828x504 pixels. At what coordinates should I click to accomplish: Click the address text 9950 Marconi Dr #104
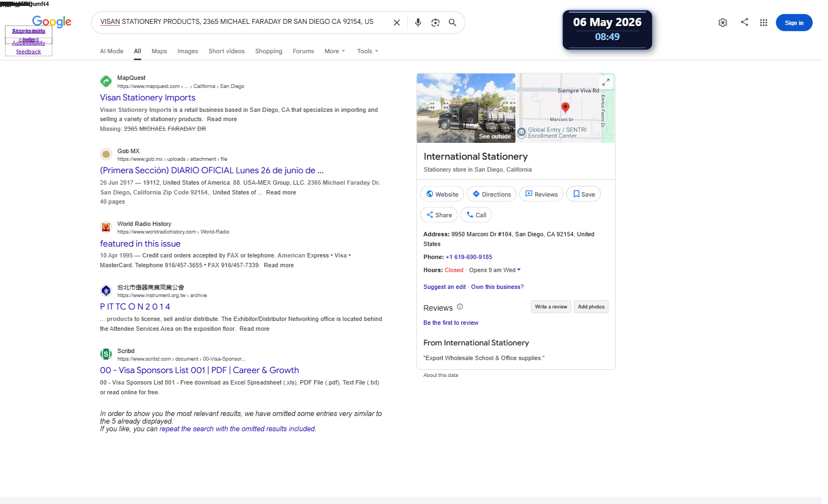pyautogui.click(x=508, y=239)
